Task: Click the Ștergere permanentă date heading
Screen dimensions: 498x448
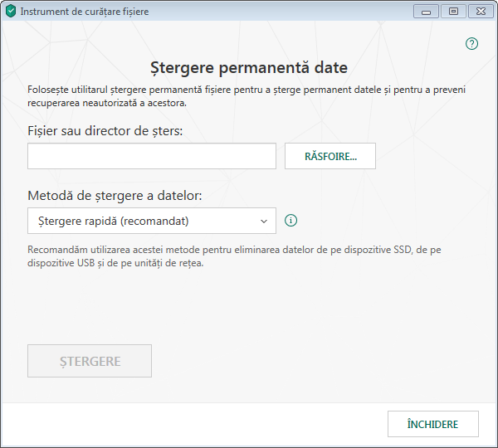Action: click(249, 67)
